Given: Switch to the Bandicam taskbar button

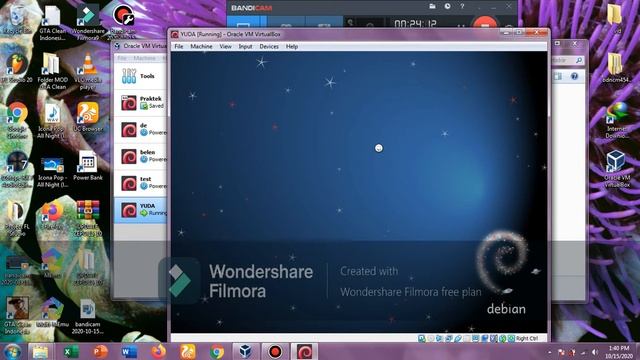Looking at the screenshot, I should pos(275,351).
